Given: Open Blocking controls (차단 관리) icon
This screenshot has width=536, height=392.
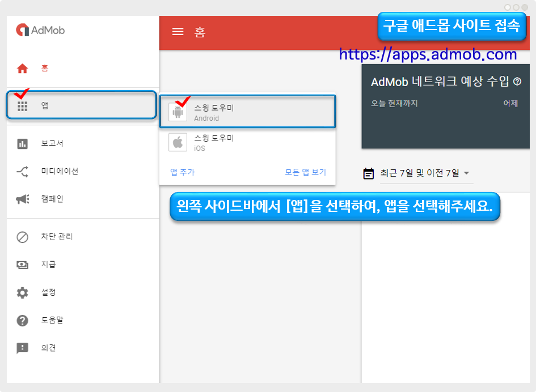Looking at the screenshot, I should coord(22,237).
